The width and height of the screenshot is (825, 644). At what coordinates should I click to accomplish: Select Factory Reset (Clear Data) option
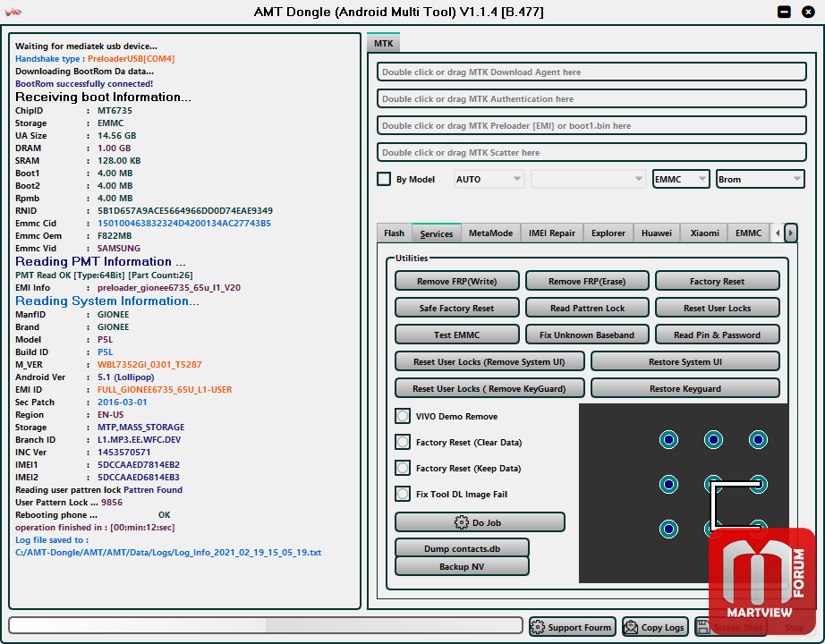coord(403,442)
